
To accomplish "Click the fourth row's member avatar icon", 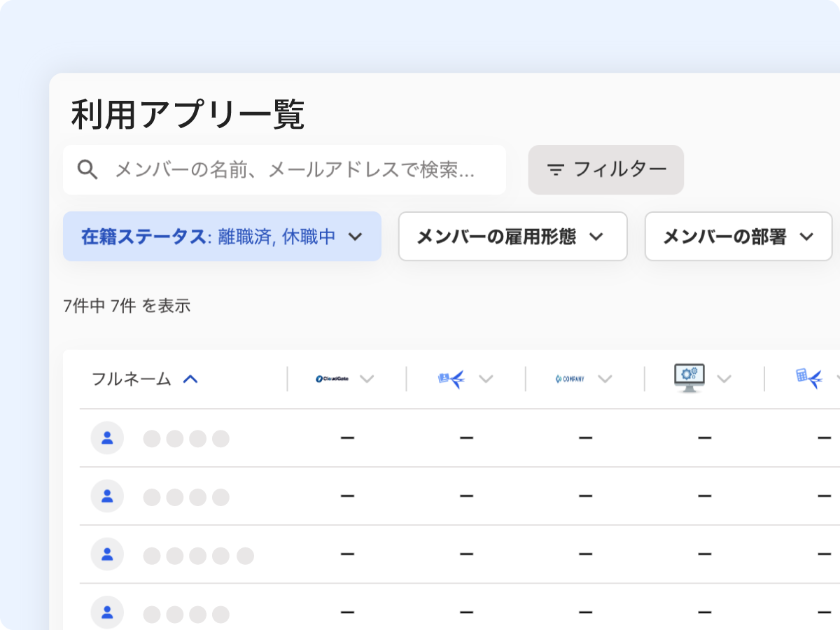I will [x=107, y=612].
